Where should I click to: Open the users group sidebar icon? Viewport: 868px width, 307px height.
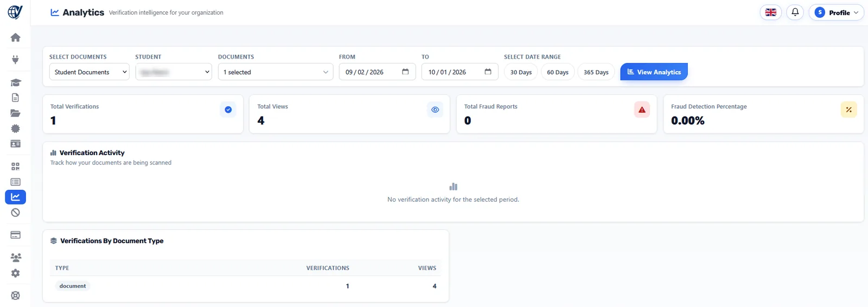15,258
